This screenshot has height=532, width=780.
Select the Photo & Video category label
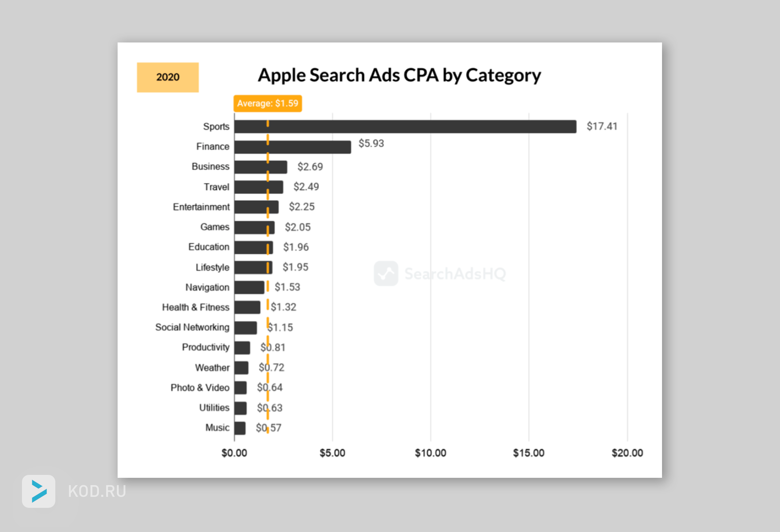(x=200, y=388)
